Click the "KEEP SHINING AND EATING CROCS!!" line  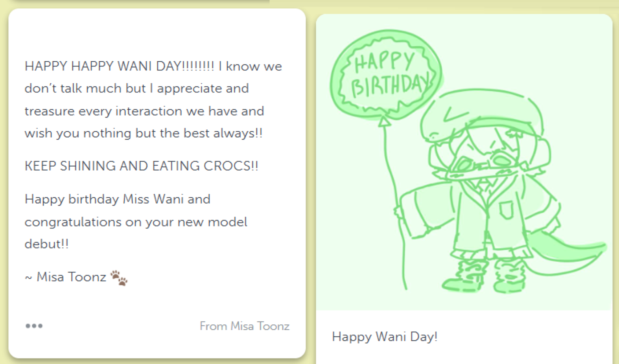142,166
